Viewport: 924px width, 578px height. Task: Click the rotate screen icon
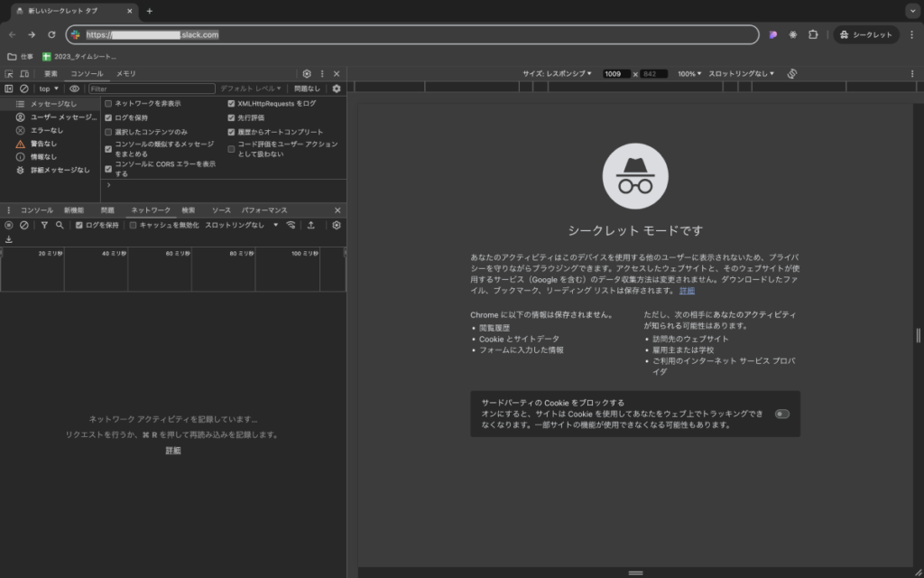point(791,73)
